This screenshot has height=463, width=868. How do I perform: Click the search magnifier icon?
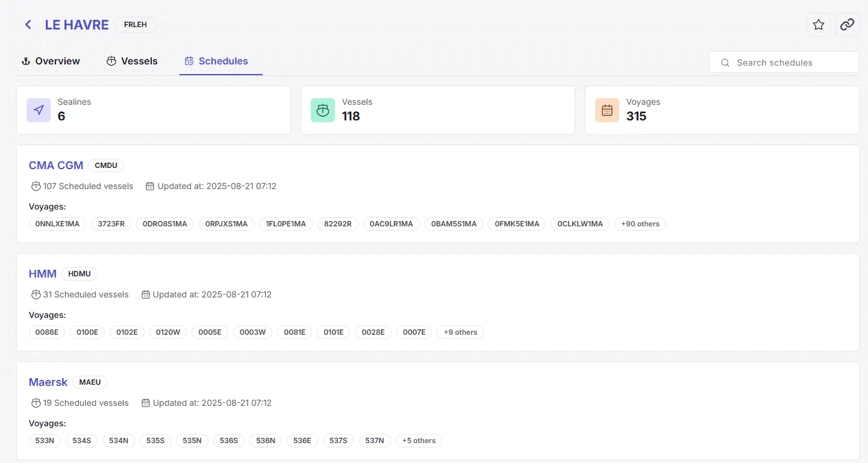(x=725, y=63)
